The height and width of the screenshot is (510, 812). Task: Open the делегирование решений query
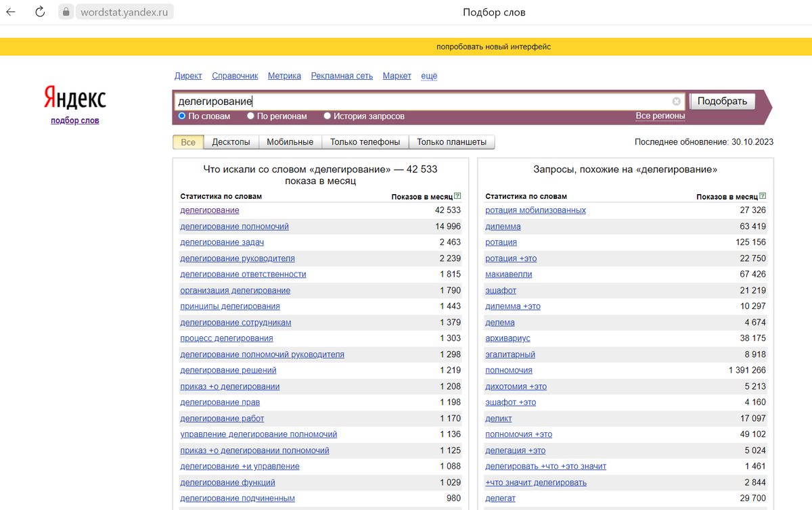pyautogui.click(x=228, y=370)
